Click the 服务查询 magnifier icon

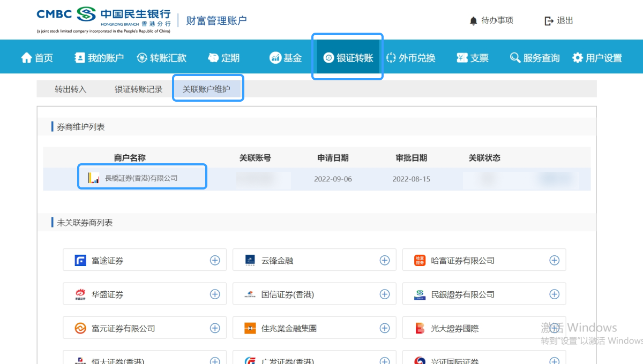point(515,58)
